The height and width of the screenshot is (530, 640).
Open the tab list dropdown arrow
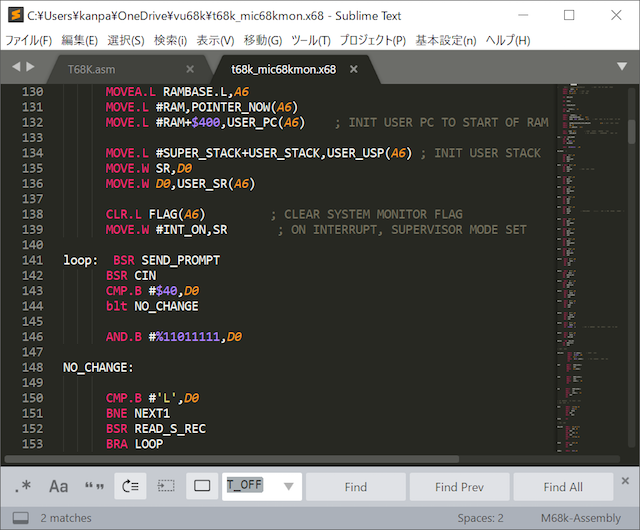point(622,67)
